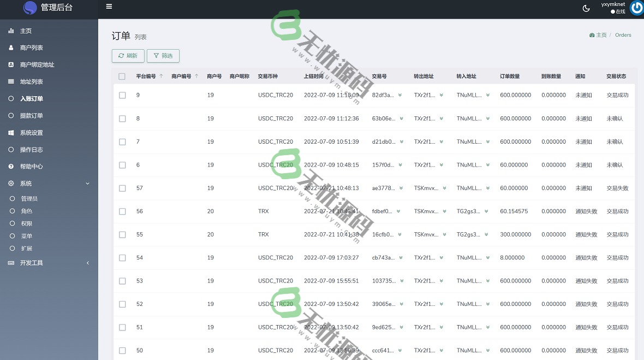Click the 帮助中心 question mark icon

[11, 167]
